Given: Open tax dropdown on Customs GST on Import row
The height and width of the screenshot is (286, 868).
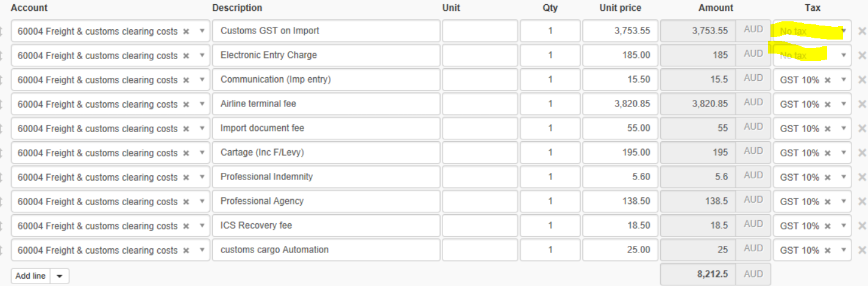Looking at the screenshot, I should pos(844,31).
